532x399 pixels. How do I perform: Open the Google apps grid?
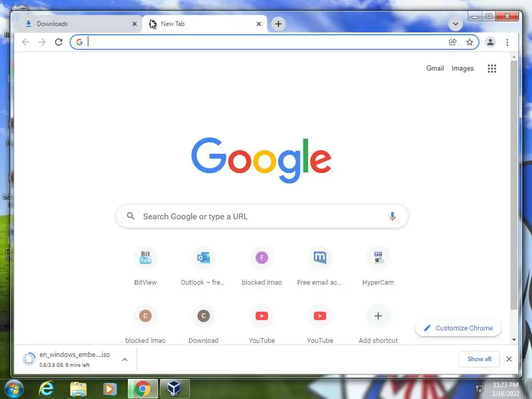tap(492, 69)
